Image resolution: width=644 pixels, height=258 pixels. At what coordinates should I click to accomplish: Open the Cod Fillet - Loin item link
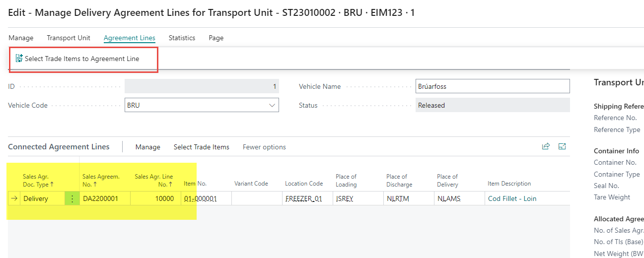512,198
